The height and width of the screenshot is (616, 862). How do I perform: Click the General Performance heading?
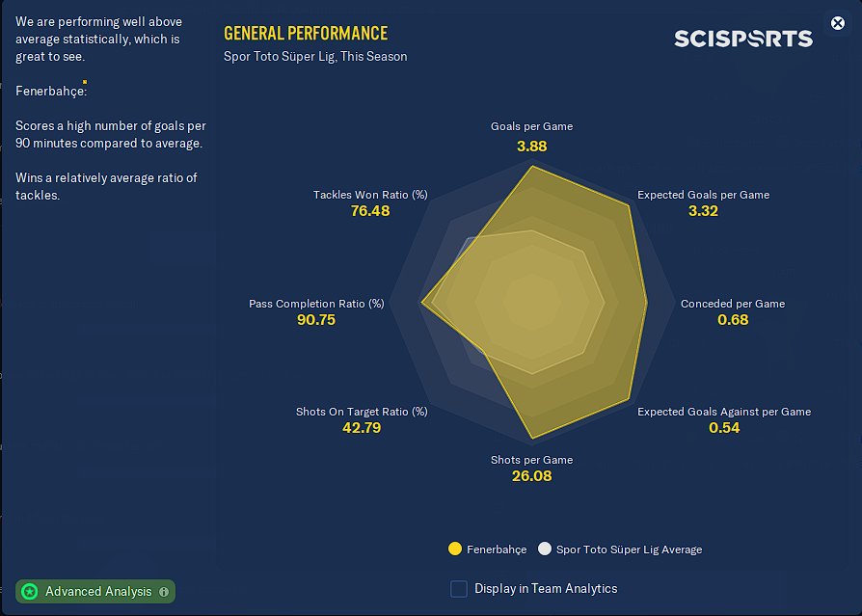pos(306,34)
